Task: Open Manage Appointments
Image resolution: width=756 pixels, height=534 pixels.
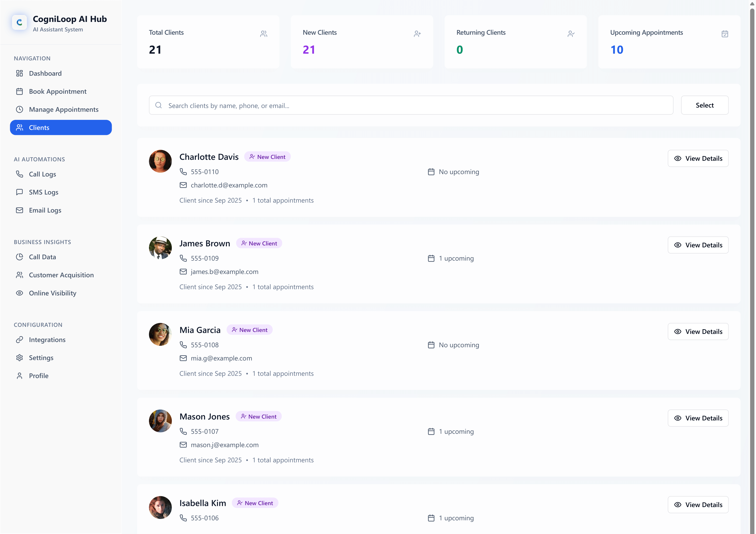Action: (64, 110)
